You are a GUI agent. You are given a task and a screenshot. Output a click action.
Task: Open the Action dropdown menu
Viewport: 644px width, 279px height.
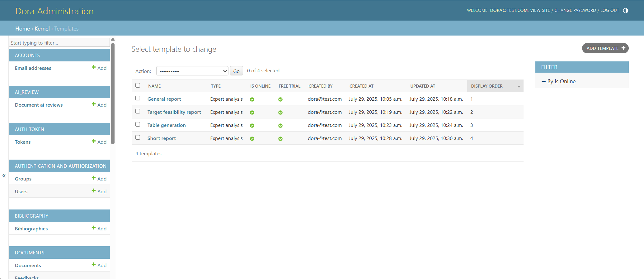pyautogui.click(x=192, y=71)
